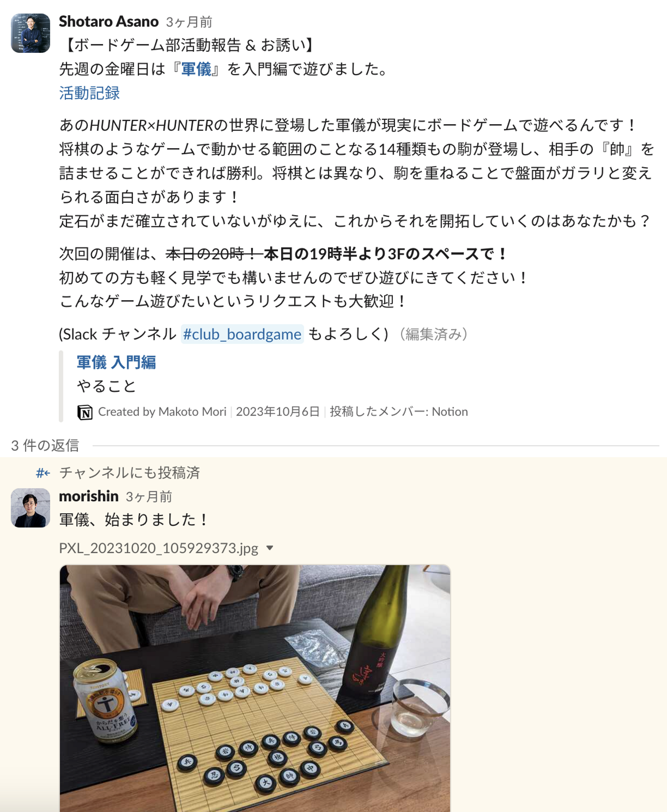Open the board game photo thumbnail
667x812 pixels.
pos(255,688)
